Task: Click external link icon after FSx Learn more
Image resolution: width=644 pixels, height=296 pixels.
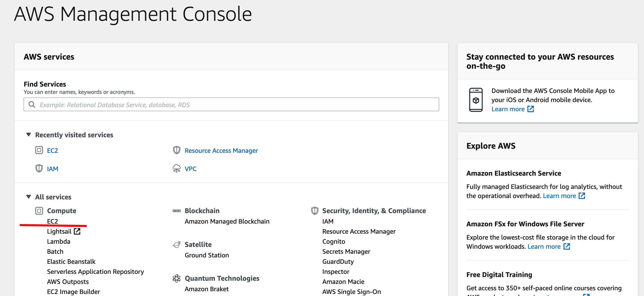Action: coord(567,246)
